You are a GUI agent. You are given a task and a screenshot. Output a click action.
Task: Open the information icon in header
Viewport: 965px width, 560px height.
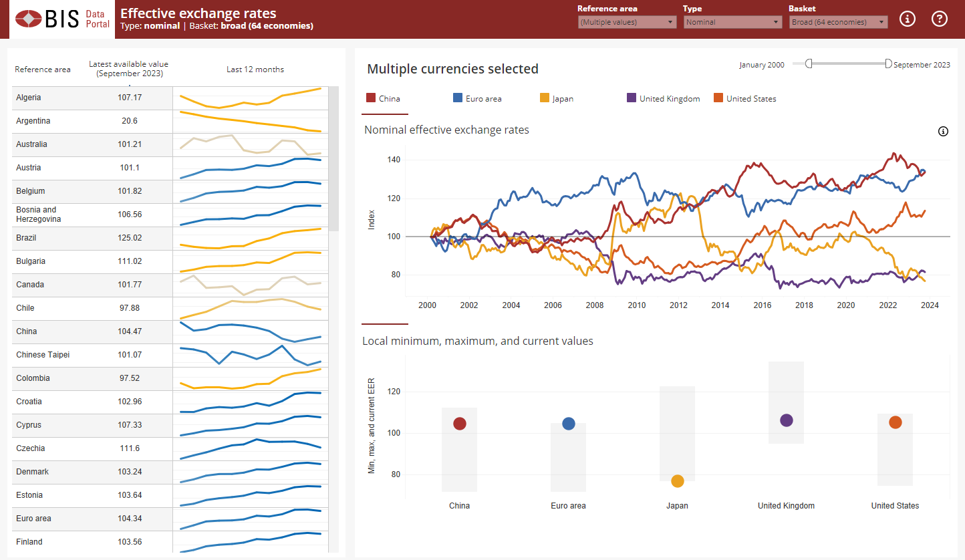click(x=907, y=19)
